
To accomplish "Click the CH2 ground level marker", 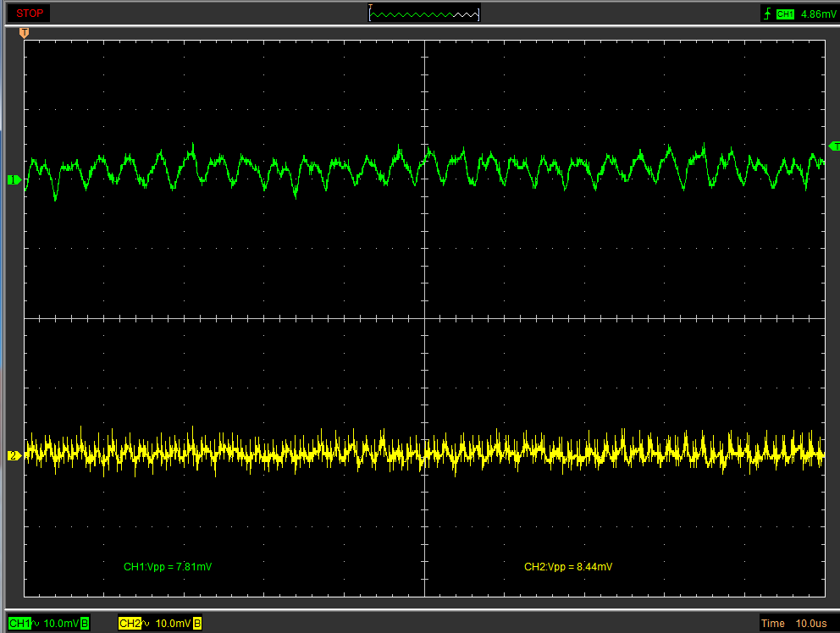I will click(x=14, y=456).
